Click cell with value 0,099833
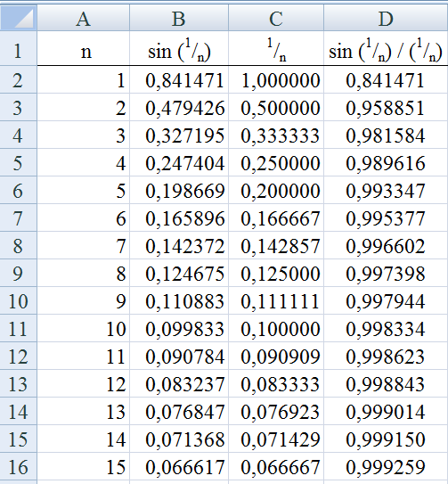The width and height of the screenshot is (448, 484). click(179, 328)
